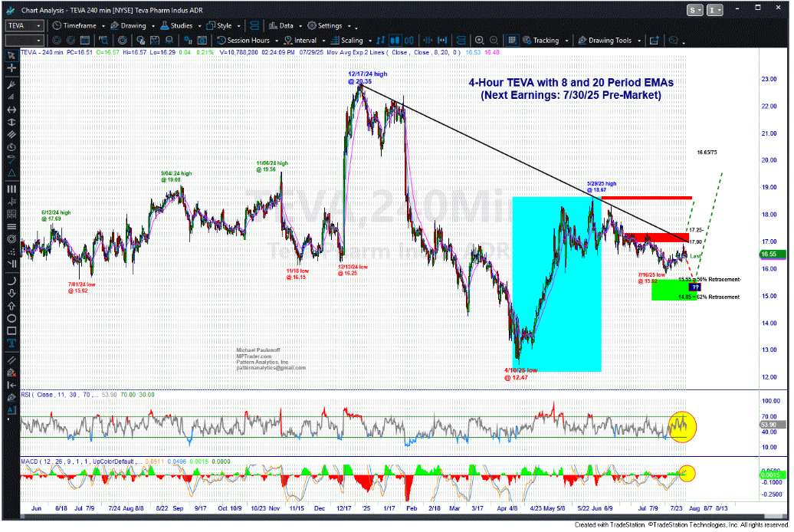Open the Drawing menu

click(129, 26)
